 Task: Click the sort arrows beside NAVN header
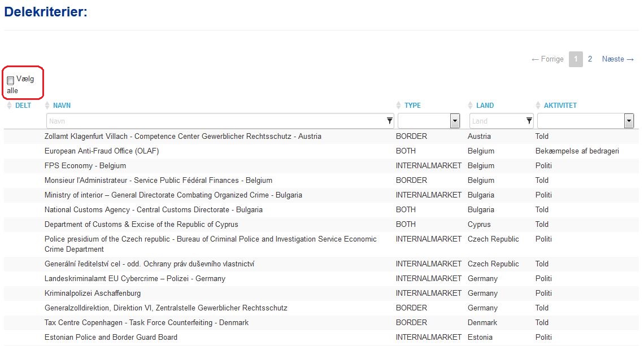47,106
